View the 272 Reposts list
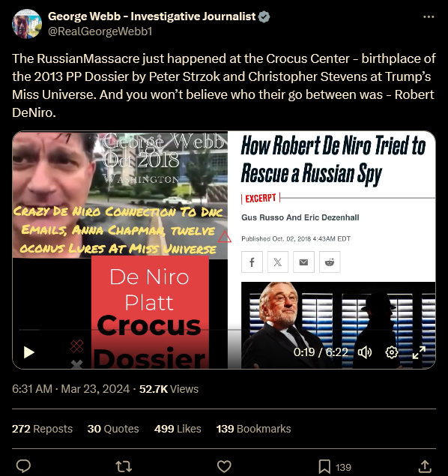448x476 pixels. click(42, 429)
